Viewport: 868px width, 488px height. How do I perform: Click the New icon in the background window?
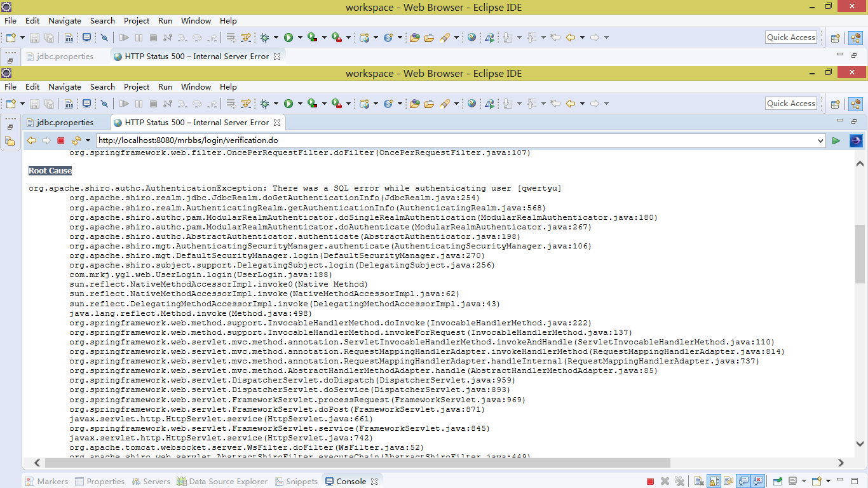11,37
